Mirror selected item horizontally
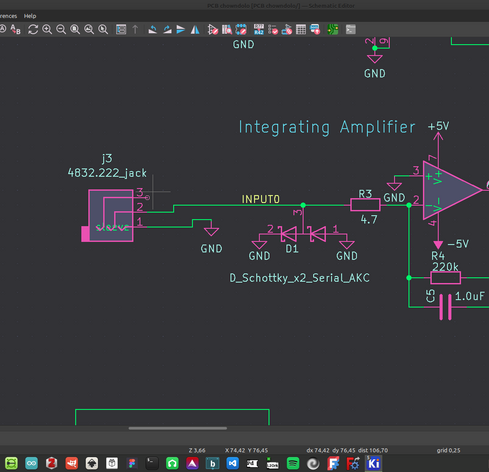The width and height of the screenshot is (489, 472). tap(195, 29)
